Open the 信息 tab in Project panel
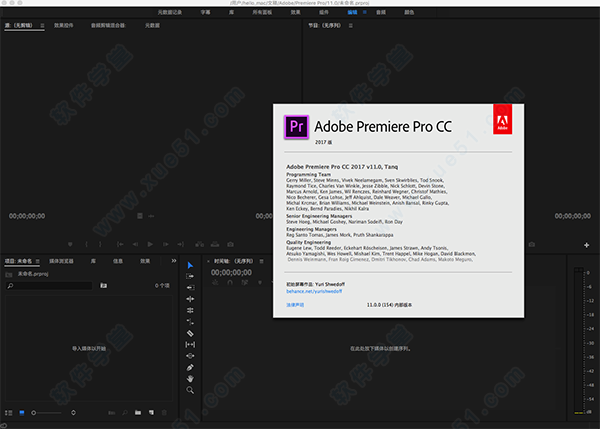Screen dimensions: 600x429 click(118, 261)
